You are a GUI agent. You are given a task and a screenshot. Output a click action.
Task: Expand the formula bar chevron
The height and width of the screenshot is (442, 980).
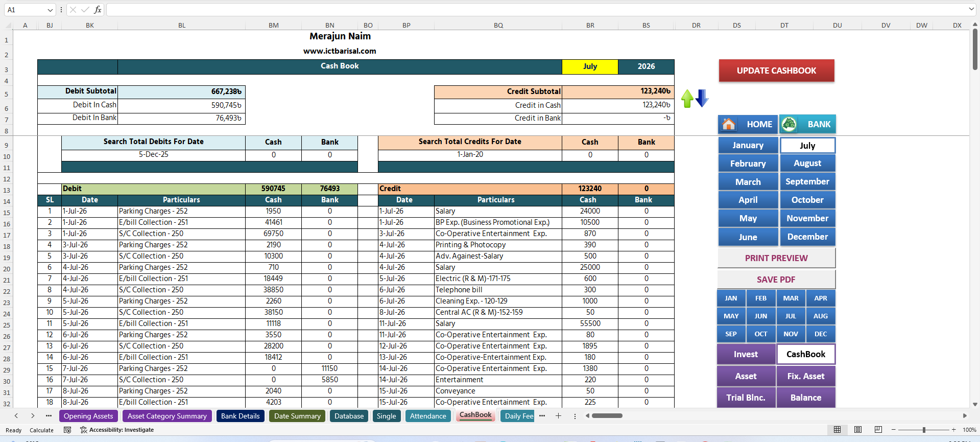(x=971, y=9)
